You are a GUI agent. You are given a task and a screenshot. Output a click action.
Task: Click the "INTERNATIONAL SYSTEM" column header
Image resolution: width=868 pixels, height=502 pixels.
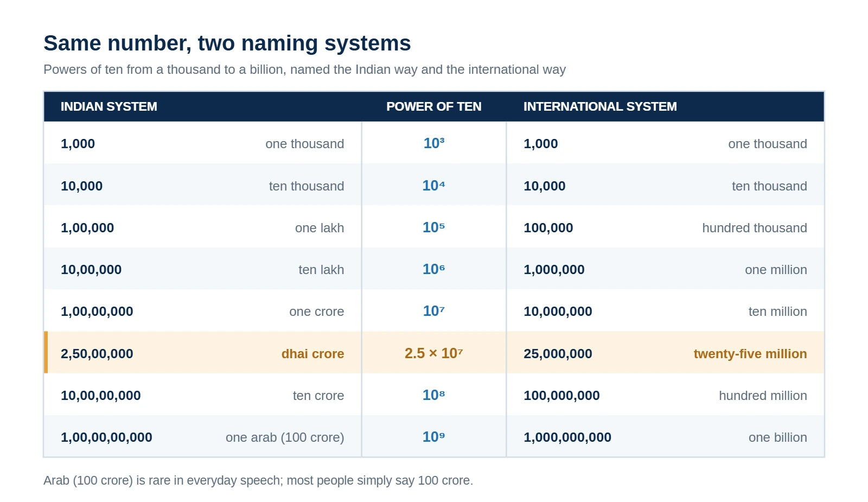(x=600, y=106)
